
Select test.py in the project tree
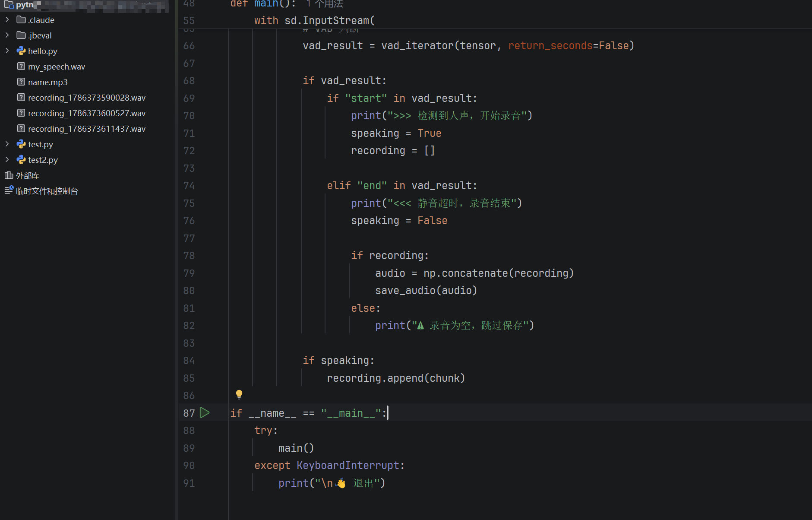41,144
